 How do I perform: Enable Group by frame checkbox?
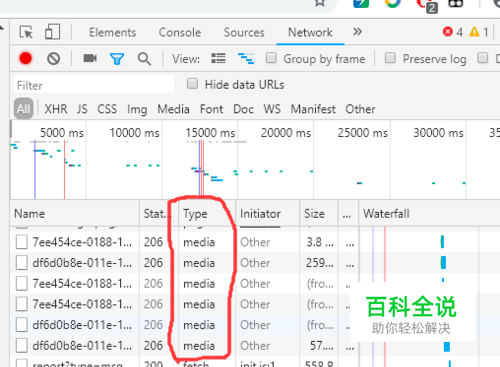click(271, 58)
